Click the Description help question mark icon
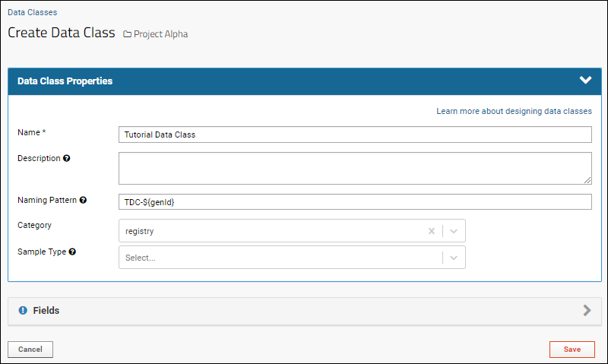 click(x=67, y=158)
